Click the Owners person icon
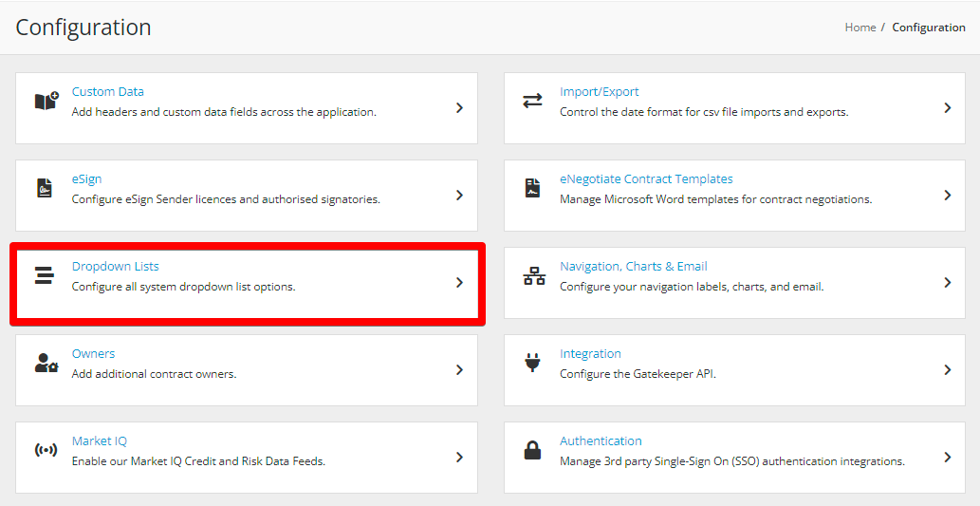This screenshot has width=980, height=506. (x=46, y=363)
